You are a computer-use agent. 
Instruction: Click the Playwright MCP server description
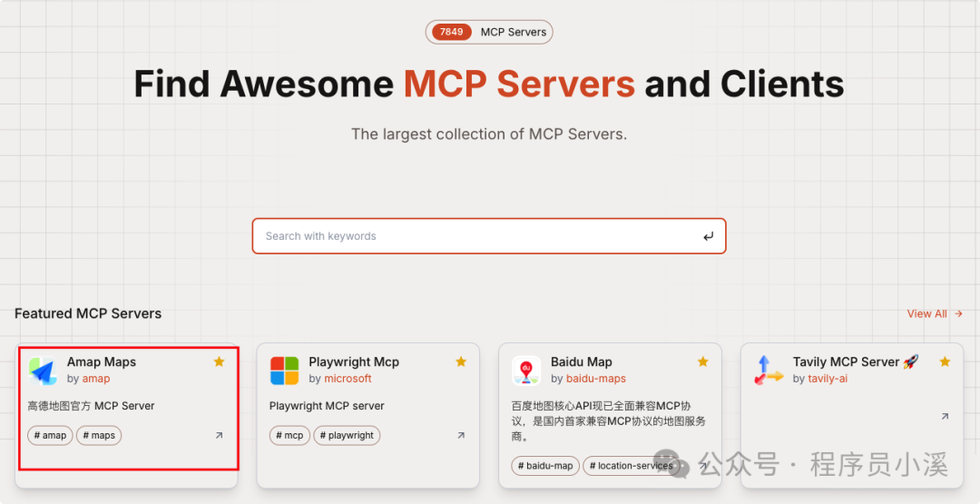[327, 406]
